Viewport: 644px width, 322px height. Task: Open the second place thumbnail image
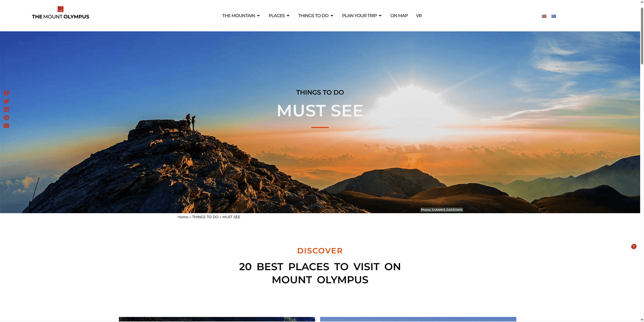click(418, 319)
